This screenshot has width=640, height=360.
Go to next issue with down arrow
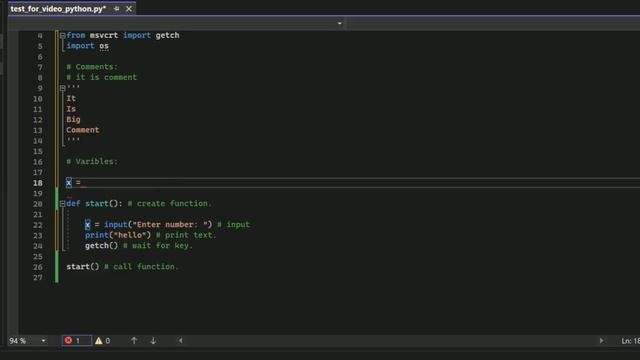pos(153,340)
